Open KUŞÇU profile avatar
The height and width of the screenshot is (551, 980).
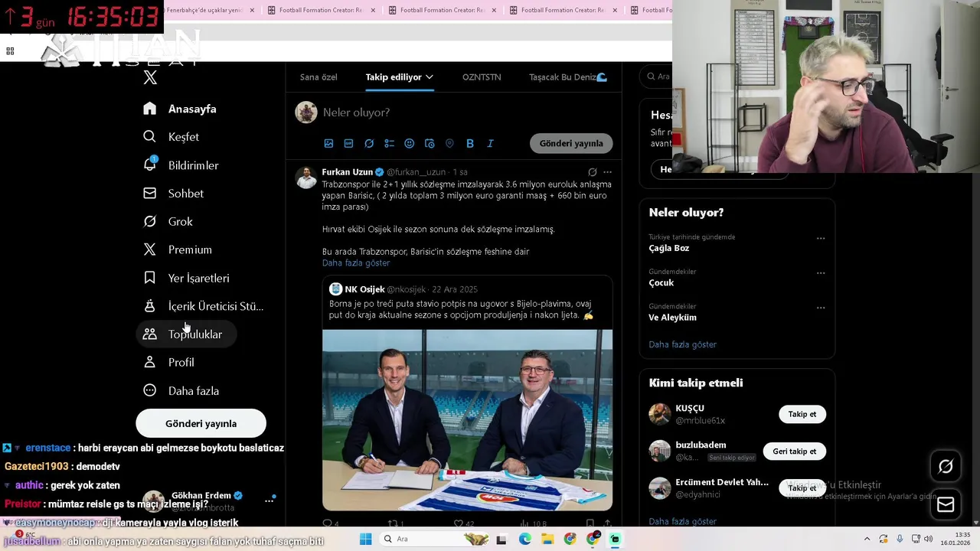click(660, 414)
